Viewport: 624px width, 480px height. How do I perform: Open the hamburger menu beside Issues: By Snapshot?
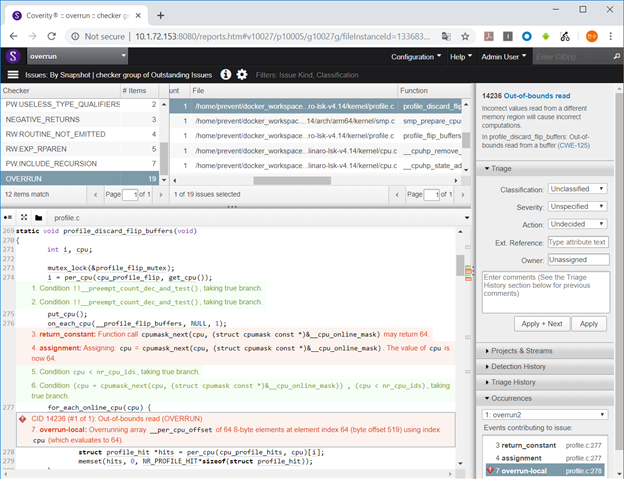coord(13,74)
